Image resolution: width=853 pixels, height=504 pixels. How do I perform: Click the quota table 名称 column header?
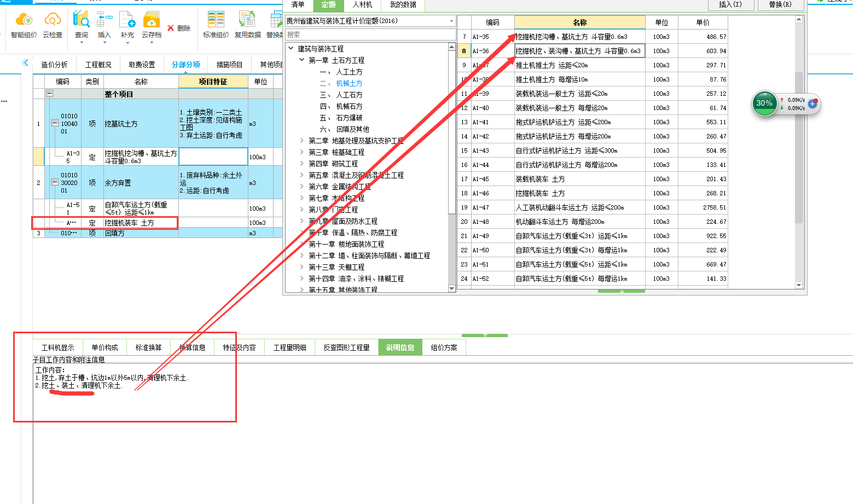pos(579,22)
